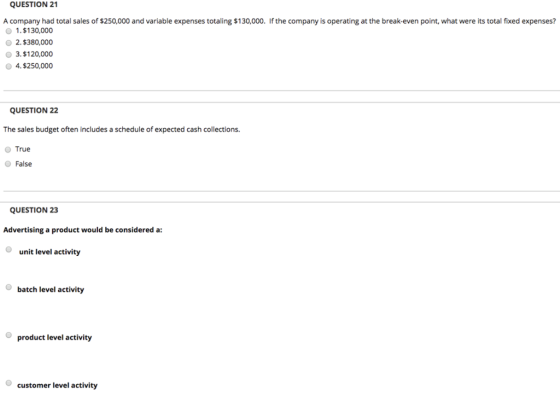Click the break-even question text
Image resolution: width=560 pixels, height=396 pixels.
coord(280,21)
